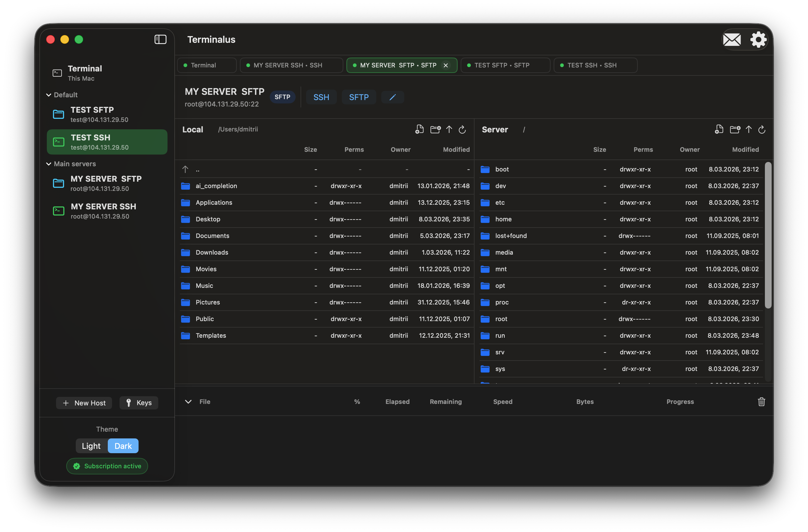Open the mail/feedback icon in the header
808x532 pixels.
pos(732,39)
